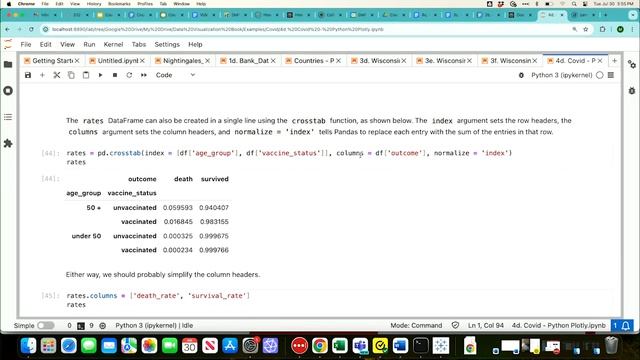Open the JupyterLab Help menu

click(195, 44)
